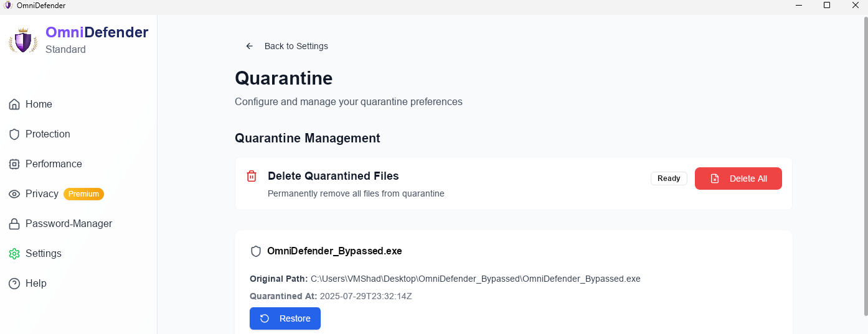Screen dimensions: 868x334
Task: Click the Performance chip icon
Action: pyautogui.click(x=14, y=164)
